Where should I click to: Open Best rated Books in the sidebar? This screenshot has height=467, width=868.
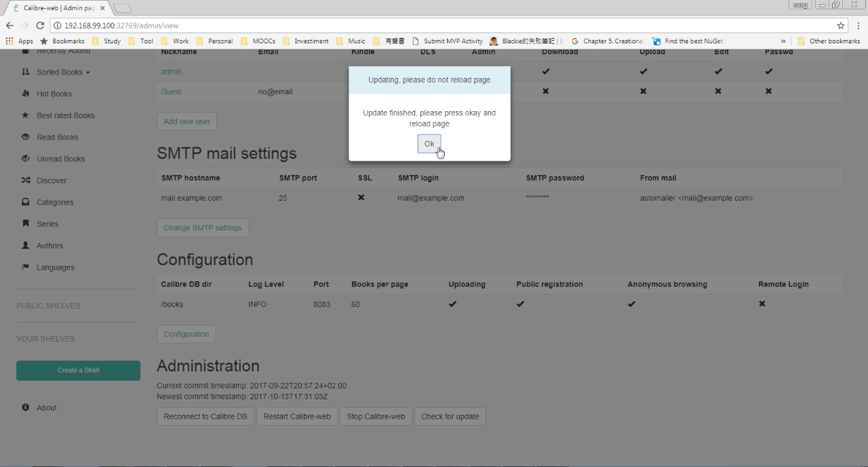66,115
